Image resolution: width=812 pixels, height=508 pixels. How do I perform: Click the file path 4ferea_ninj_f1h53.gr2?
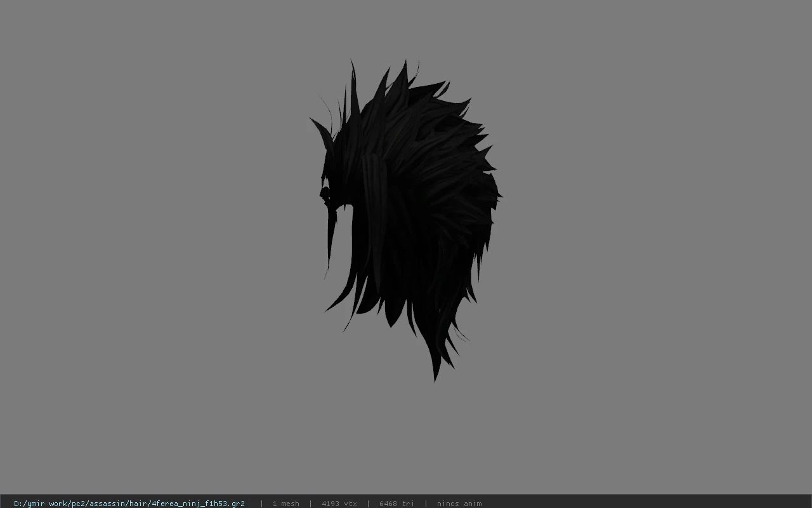(x=129, y=504)
